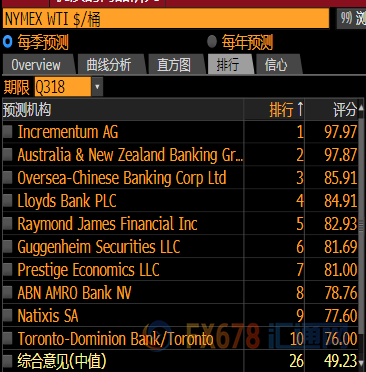Sort by the 排行 column header
This screenshot has height=372, width=366.
tap(274, 110)
